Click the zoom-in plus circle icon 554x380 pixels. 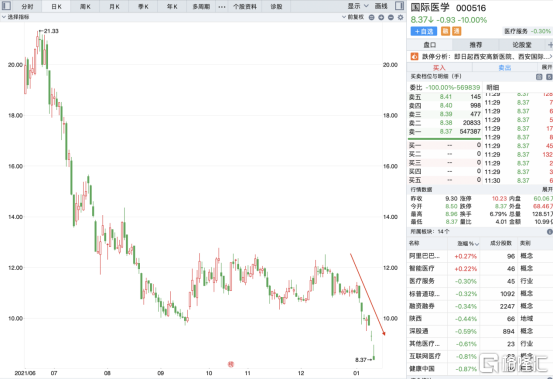coord(381,17)
